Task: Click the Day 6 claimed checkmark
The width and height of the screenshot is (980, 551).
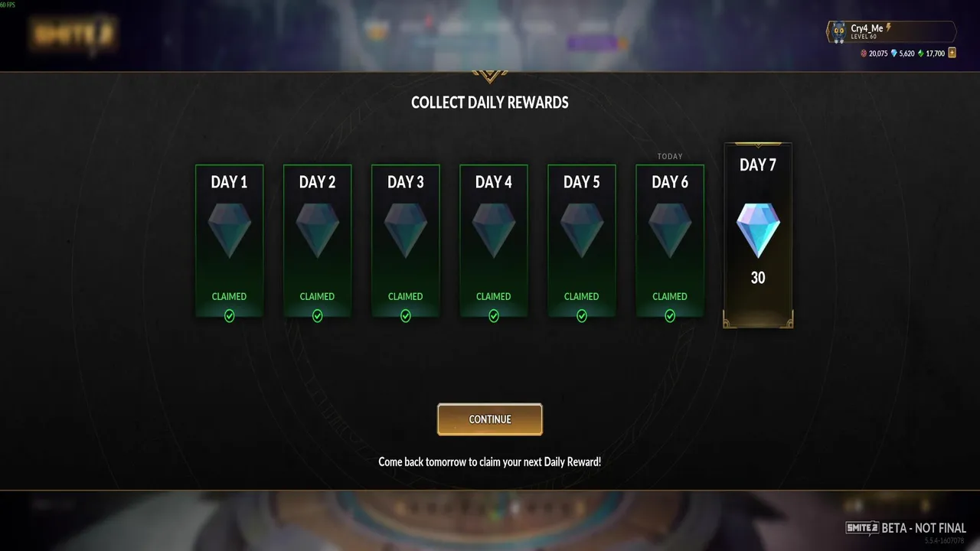Action: 670,315
